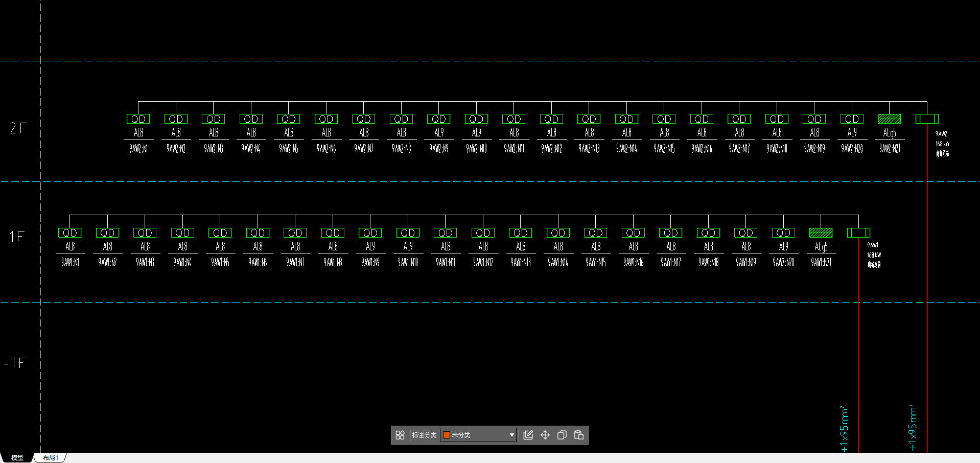The height and width of the screenshot is (463, 980).
Task: Select the -1F floor label
Action: click(14, 363)
